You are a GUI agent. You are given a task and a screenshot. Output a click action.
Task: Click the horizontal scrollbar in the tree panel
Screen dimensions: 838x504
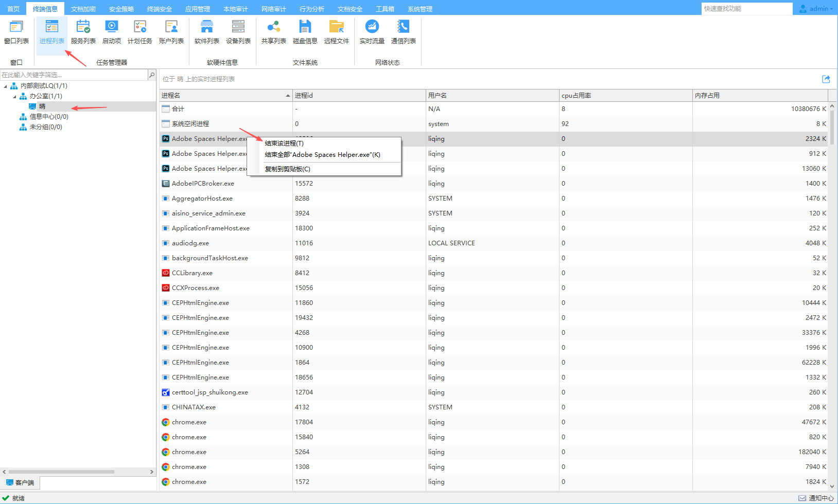click(x=62, y=472)
